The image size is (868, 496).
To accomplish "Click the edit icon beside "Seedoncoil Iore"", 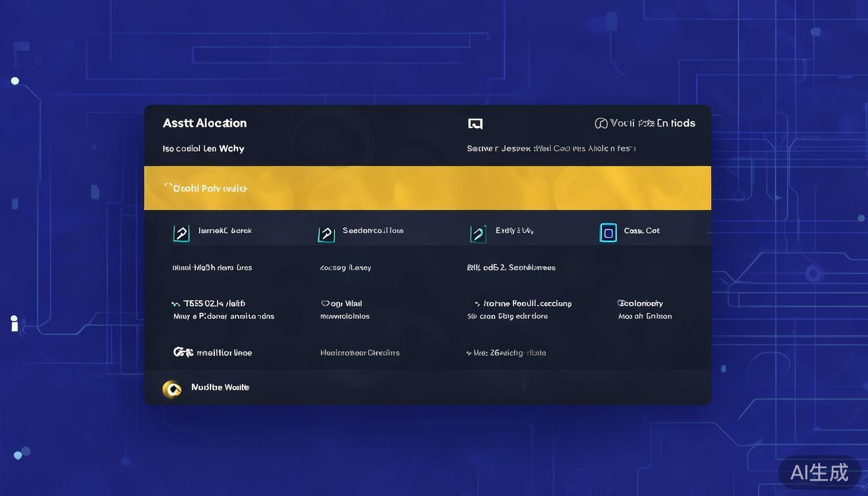I will point(326,233).
